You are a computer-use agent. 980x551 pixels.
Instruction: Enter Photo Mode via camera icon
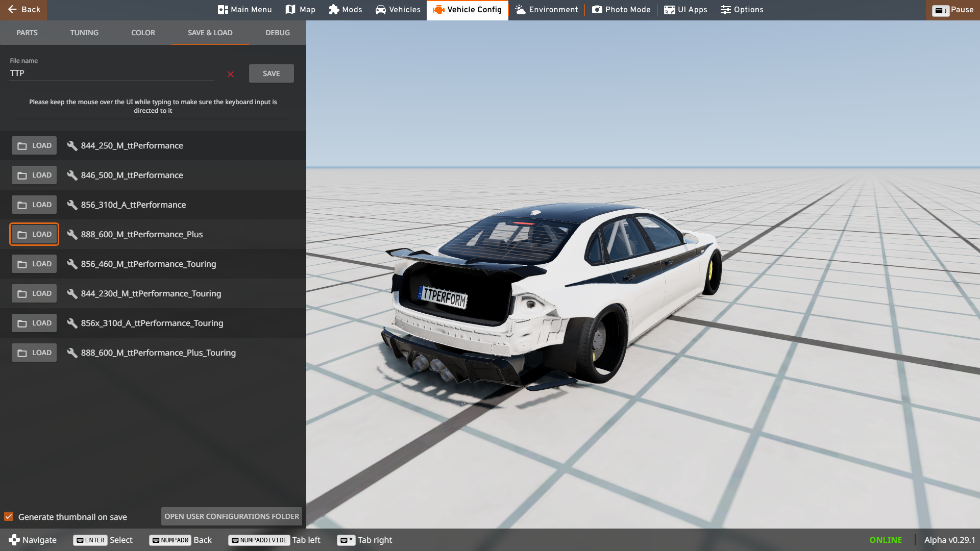(621, 10)
